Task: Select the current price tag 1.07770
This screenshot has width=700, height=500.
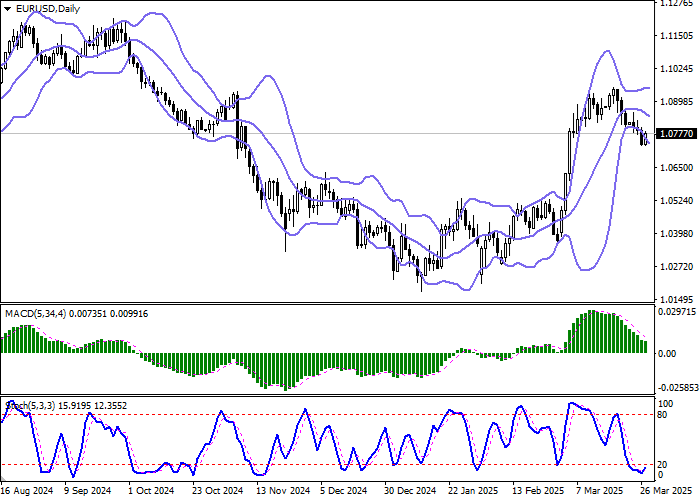Action: point(677,134)
